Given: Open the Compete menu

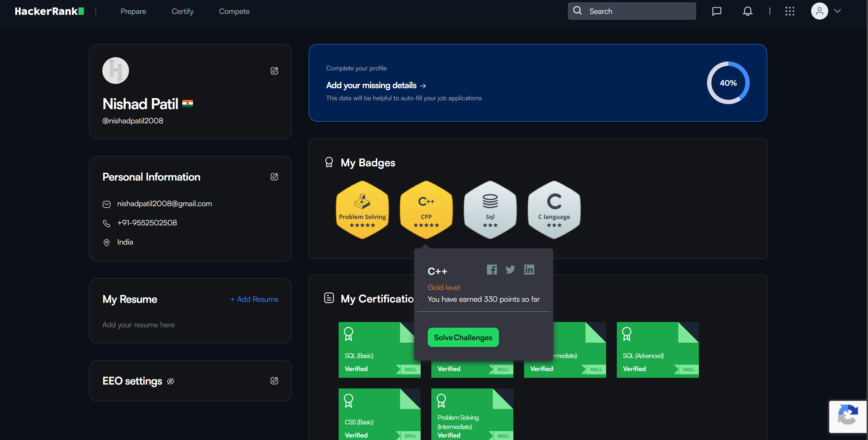Looking at the screenshot, I should point(234,11).
